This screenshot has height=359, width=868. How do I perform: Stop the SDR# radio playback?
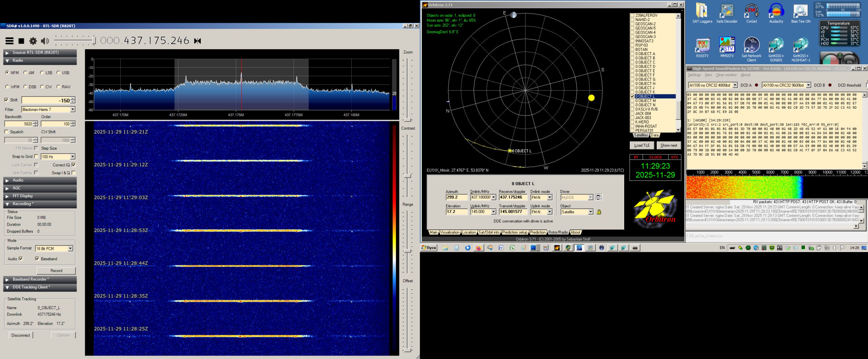click(x=21, y=41)
